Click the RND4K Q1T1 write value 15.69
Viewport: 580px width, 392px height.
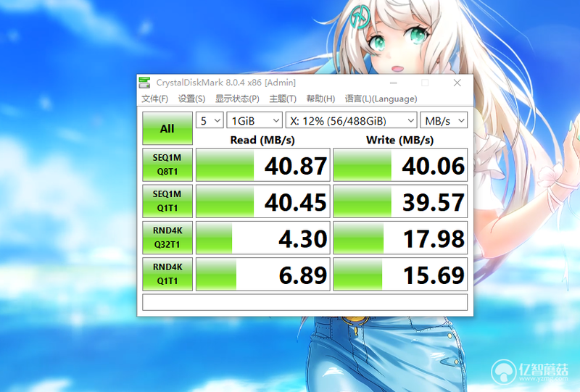coord(400,274)
